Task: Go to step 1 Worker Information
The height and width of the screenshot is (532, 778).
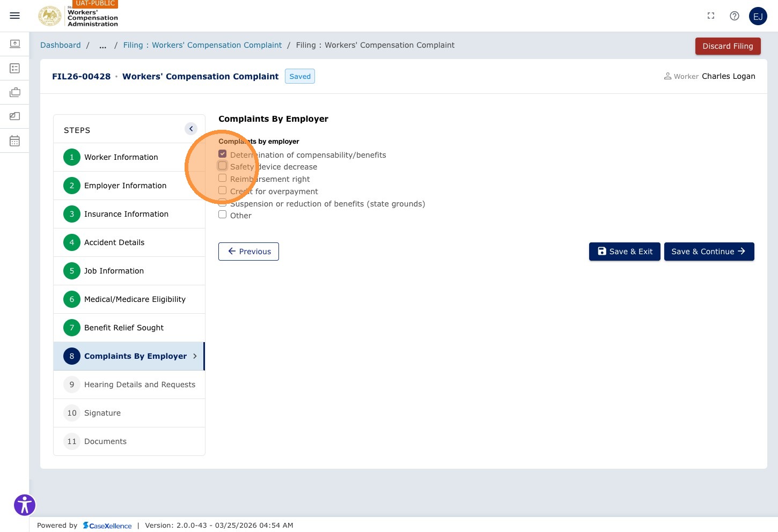Action: coord(129,157)
